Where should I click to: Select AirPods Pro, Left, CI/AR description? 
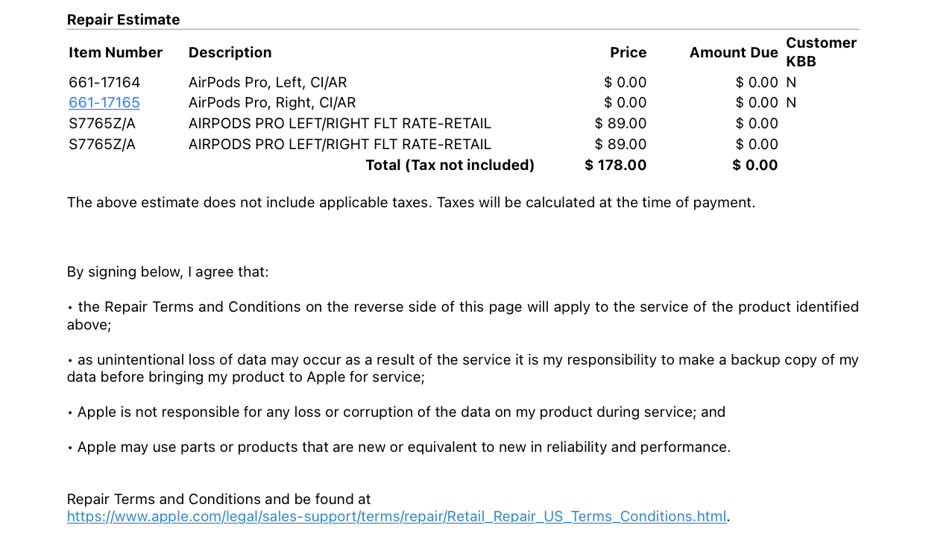(x=268, y=82)
